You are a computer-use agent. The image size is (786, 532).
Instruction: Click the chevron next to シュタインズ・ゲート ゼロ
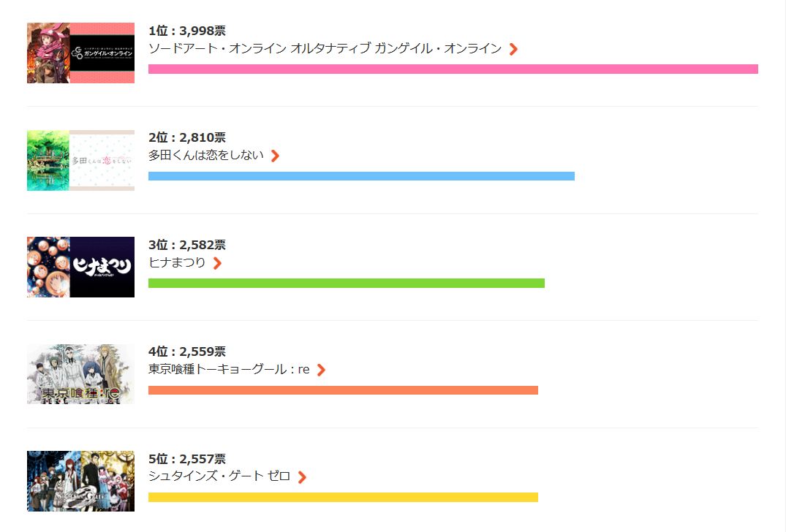click(x=302, y=477)
